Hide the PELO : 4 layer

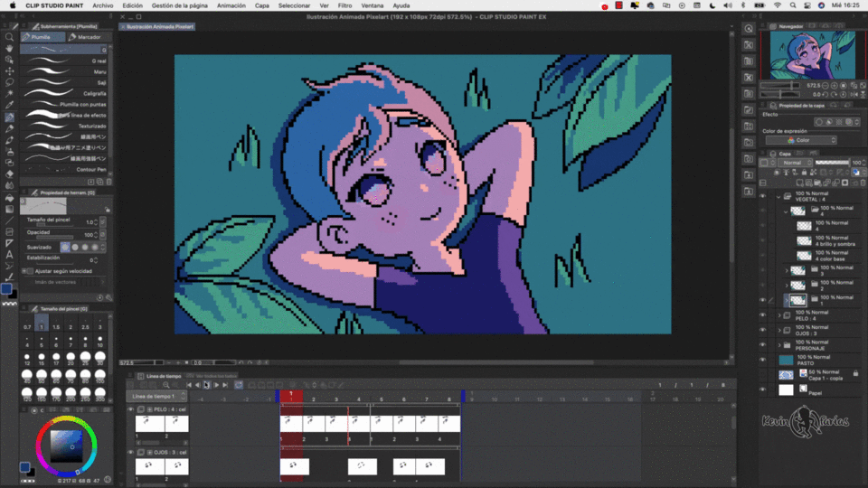tap(763, 315)
